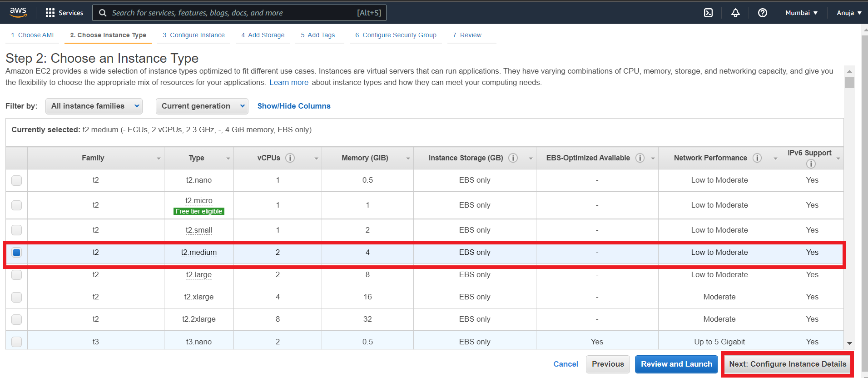The height and width of the screenshot is (378, 868).
Task: Show info for Instance Storage column
Action: (x=513, y=158)
